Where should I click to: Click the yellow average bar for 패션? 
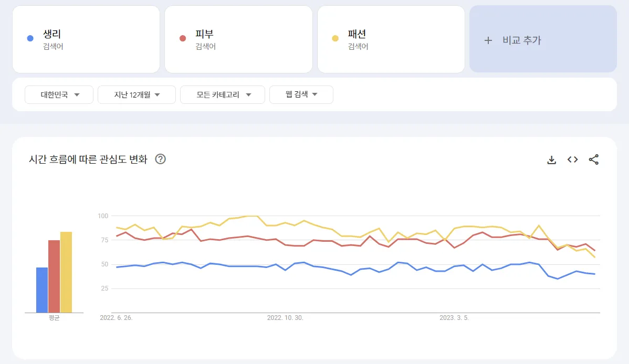click(66, 272)
